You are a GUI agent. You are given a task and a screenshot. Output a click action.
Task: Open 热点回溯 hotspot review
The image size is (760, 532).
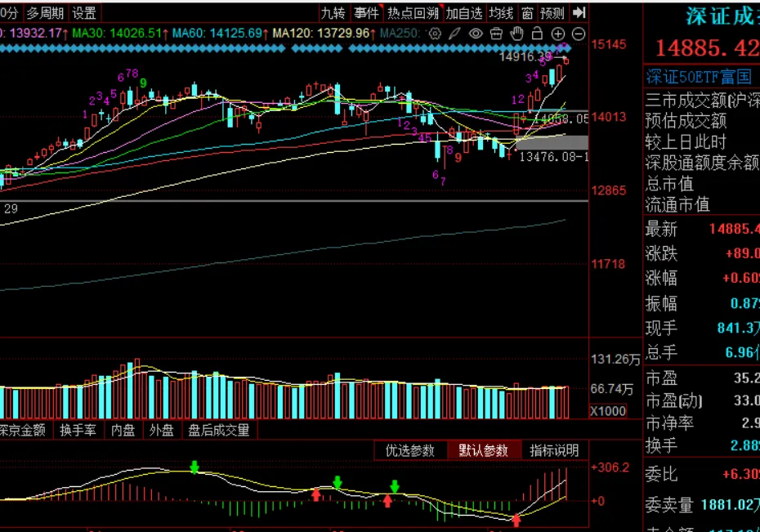413,13
